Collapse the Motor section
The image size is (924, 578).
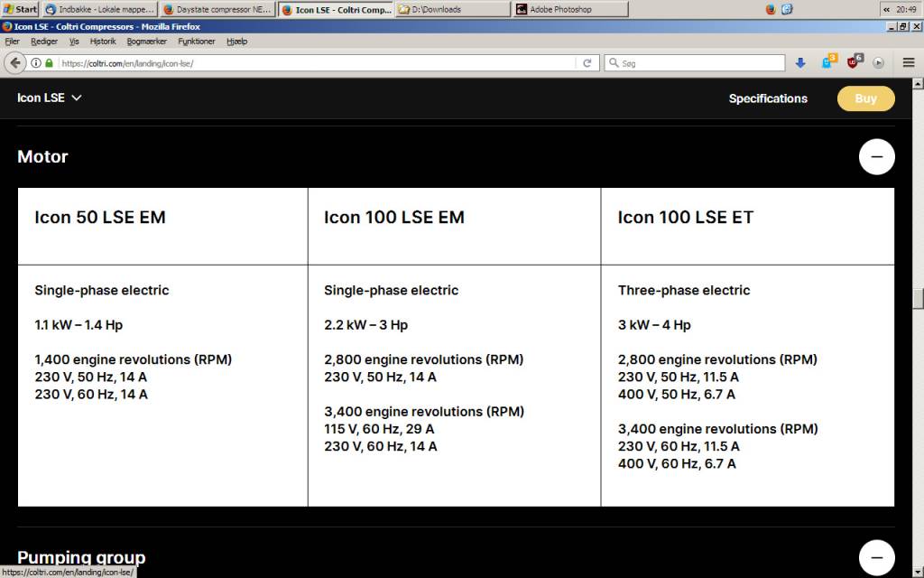[877, 157]
